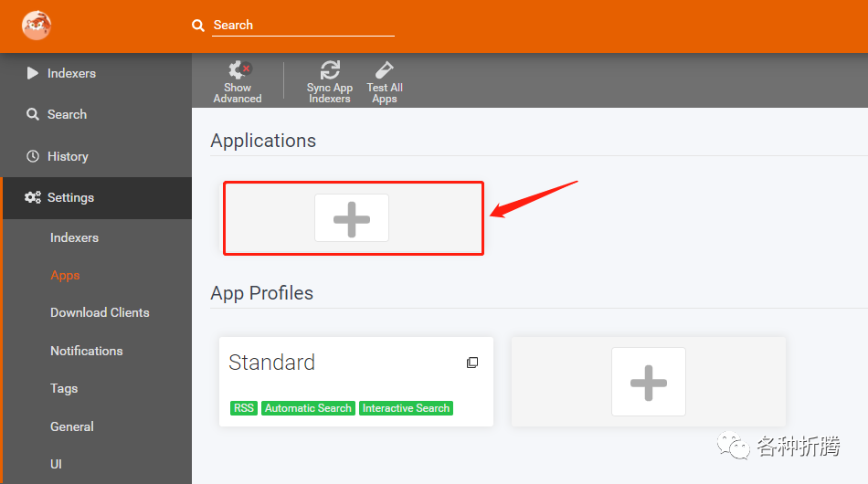Click Sync App Indexers icon
Screen dimensions: 868x484
330,70
